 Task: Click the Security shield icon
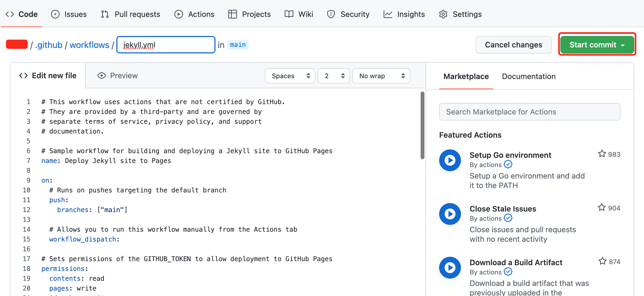point(331,14)
